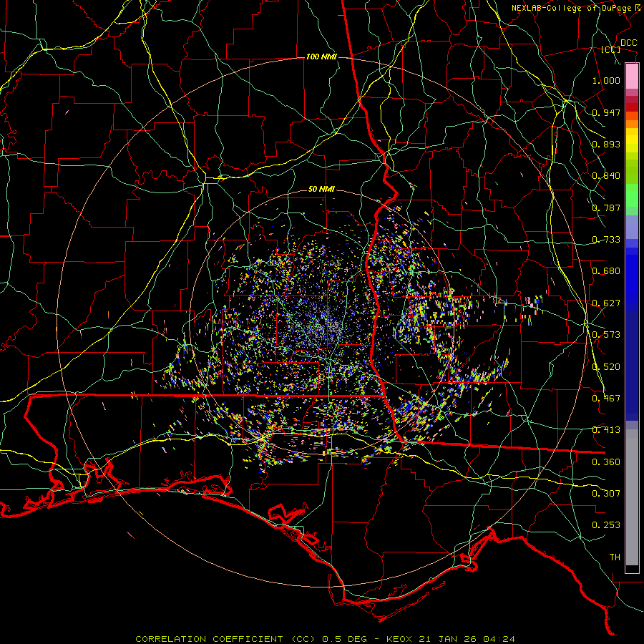Click the 0.573 color scale label

coord(606,335)
